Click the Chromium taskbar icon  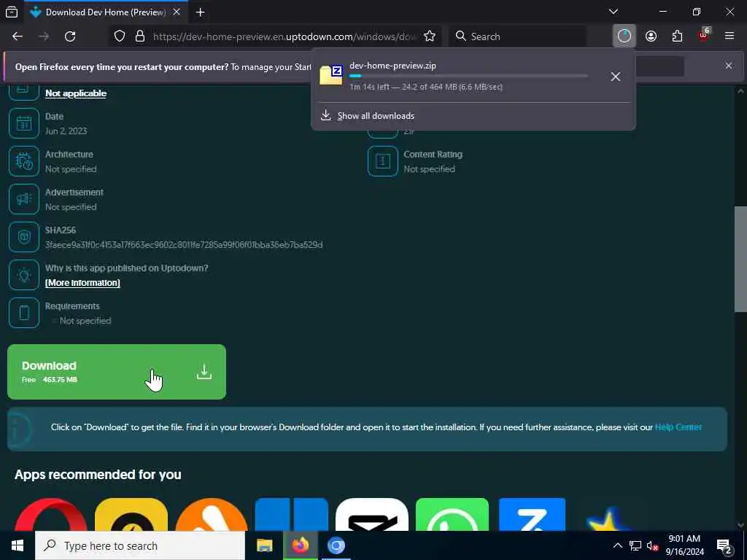click(336, 545)
